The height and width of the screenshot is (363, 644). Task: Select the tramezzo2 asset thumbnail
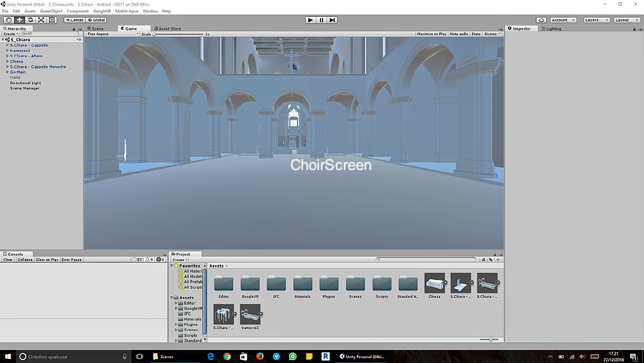250,314
